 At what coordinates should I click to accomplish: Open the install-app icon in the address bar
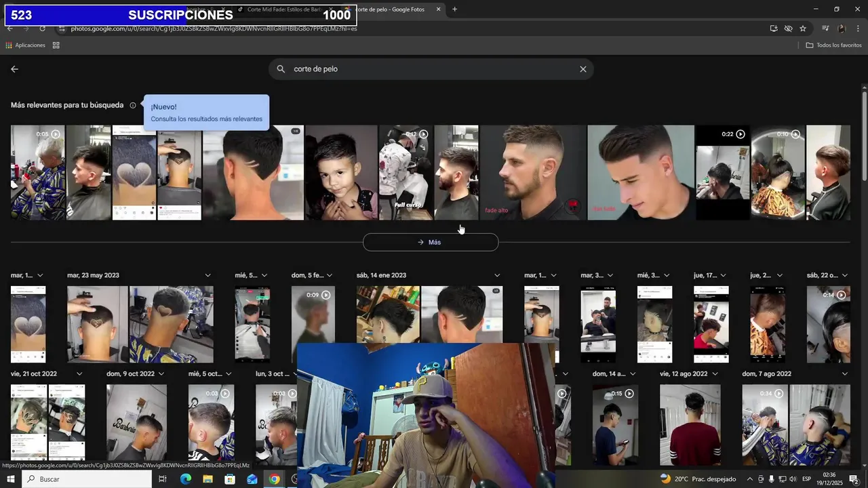774,28
